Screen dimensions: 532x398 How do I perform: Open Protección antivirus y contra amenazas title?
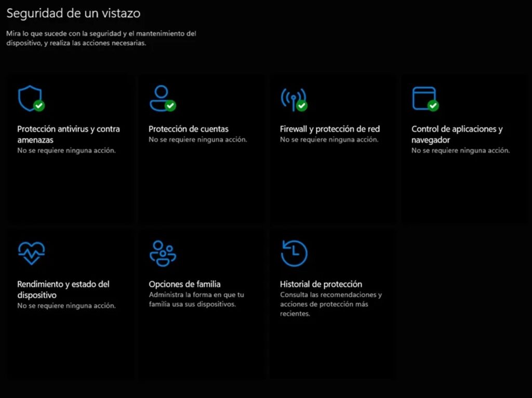coord(69,135)
